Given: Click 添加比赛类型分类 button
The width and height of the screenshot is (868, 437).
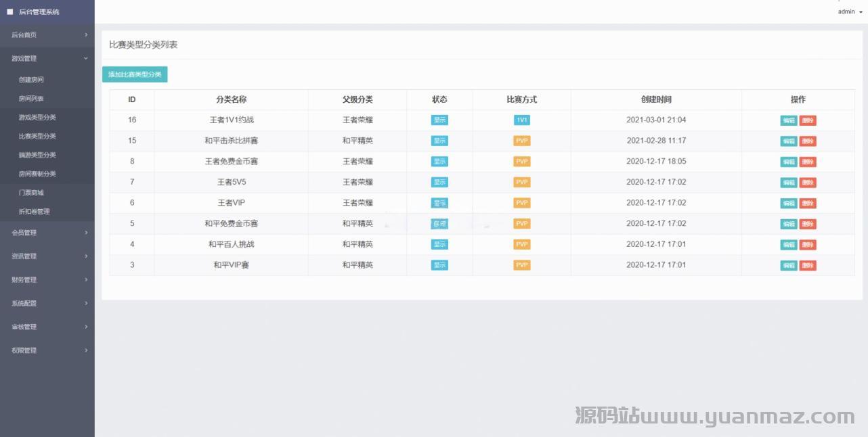Looking at the screenshot, I should 135,74.
